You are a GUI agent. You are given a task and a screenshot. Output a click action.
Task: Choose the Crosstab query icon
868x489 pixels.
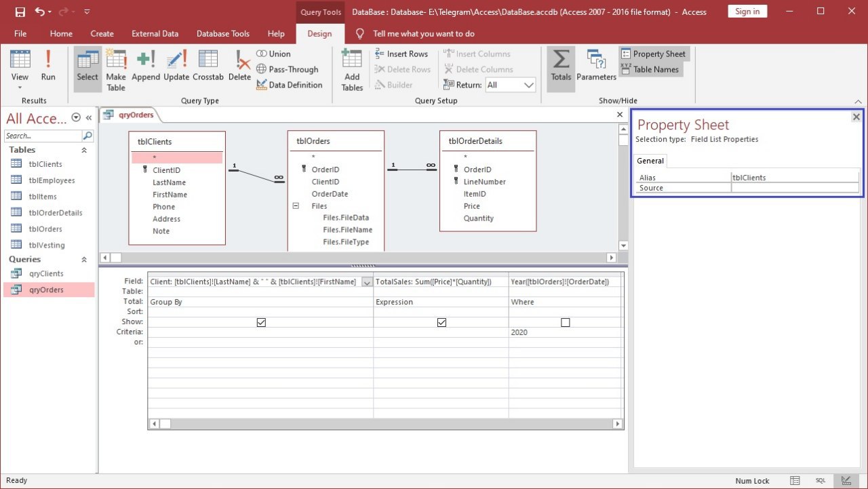[x=208, y=66]
